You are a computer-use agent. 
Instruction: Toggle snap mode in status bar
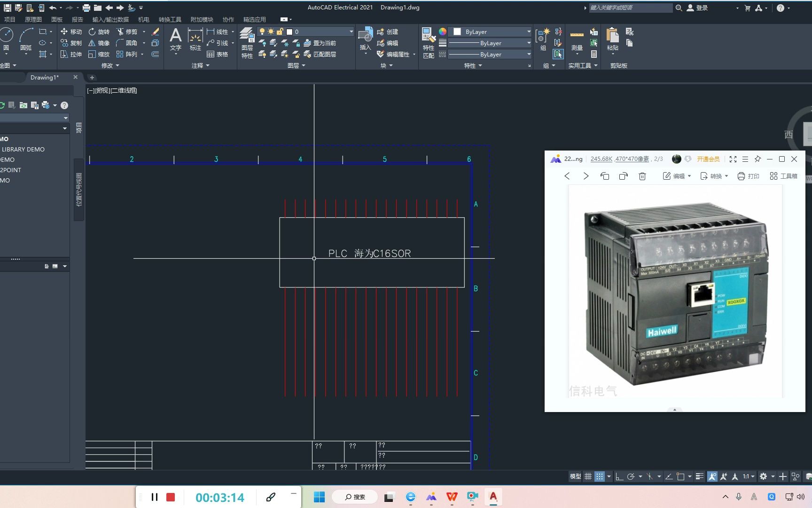(x=600, y=476)
